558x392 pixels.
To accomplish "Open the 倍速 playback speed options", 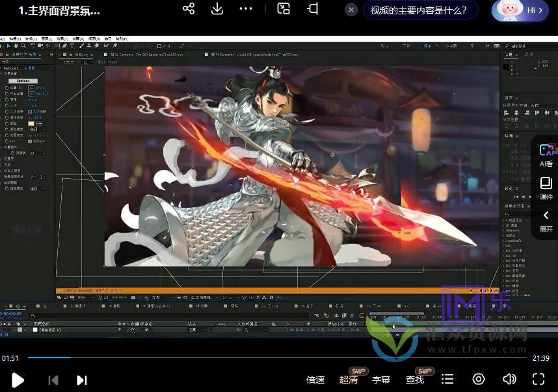I will tap(315, 380).
